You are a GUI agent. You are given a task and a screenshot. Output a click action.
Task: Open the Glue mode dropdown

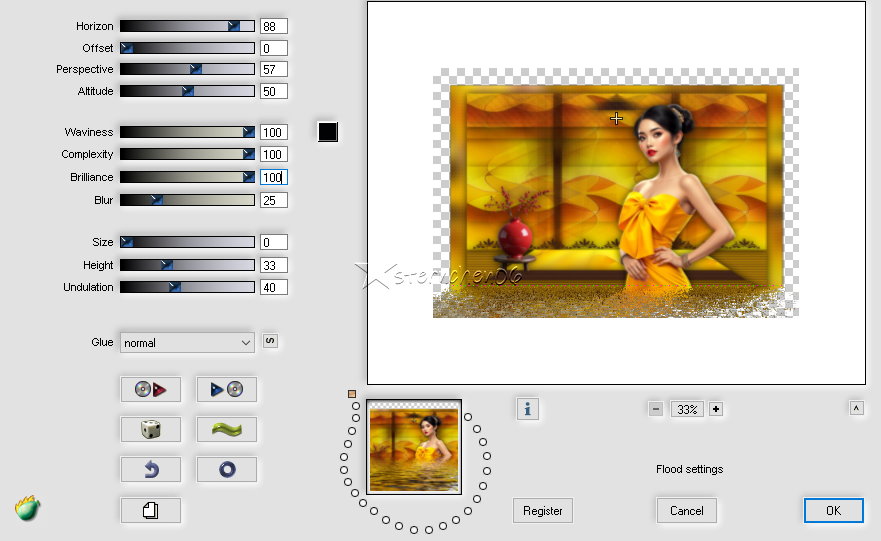click(x=187, y=342)
